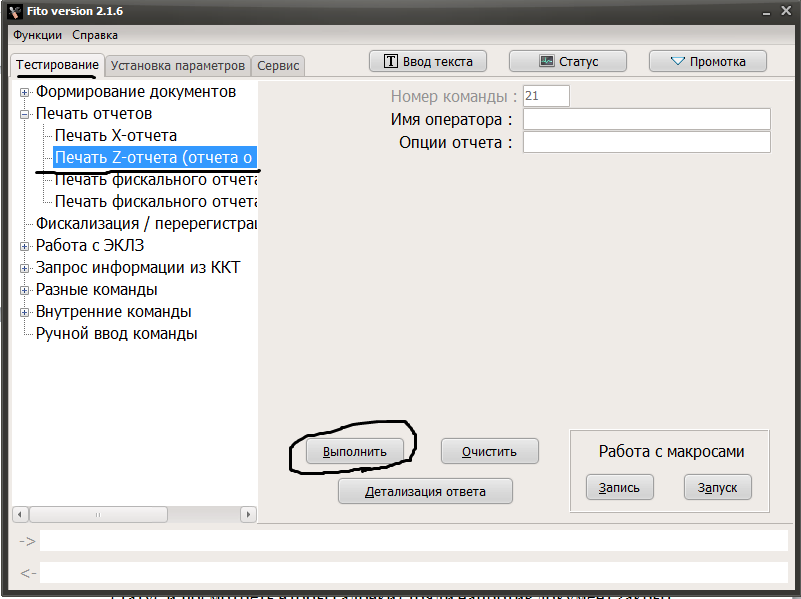Click tree scrollbar left arrow
801x599 pixels.
pyautogui.click(x=20, y=515)
